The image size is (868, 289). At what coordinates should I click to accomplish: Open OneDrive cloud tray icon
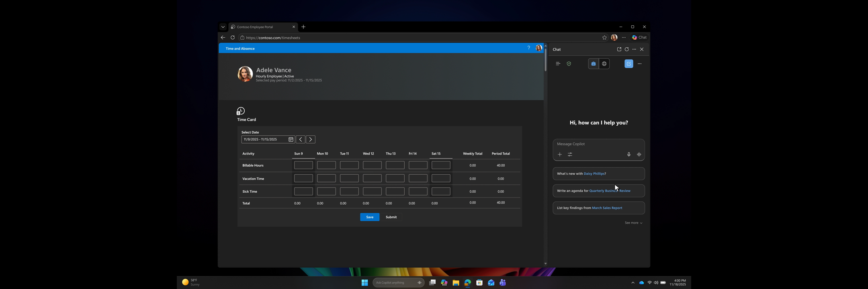(x=641, y=283)
